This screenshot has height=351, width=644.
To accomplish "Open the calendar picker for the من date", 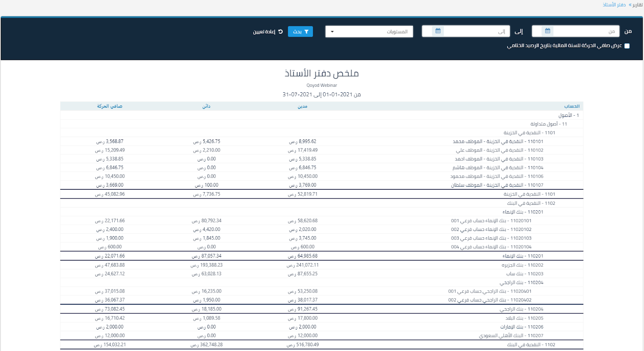I will tap(547, 31).
